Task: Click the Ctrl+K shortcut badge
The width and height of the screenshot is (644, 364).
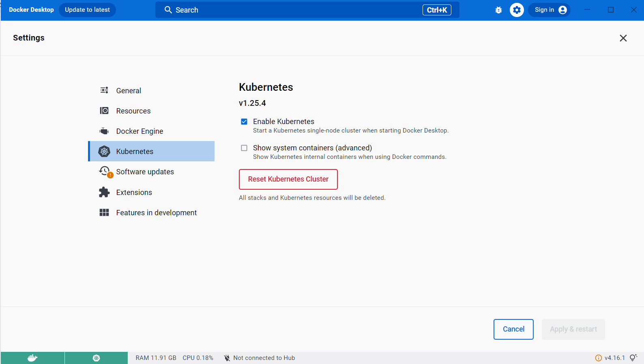Action: tap(437, 10)
